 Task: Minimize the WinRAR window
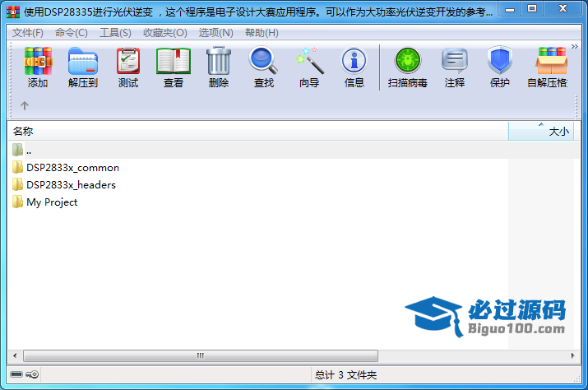(510, 9)
